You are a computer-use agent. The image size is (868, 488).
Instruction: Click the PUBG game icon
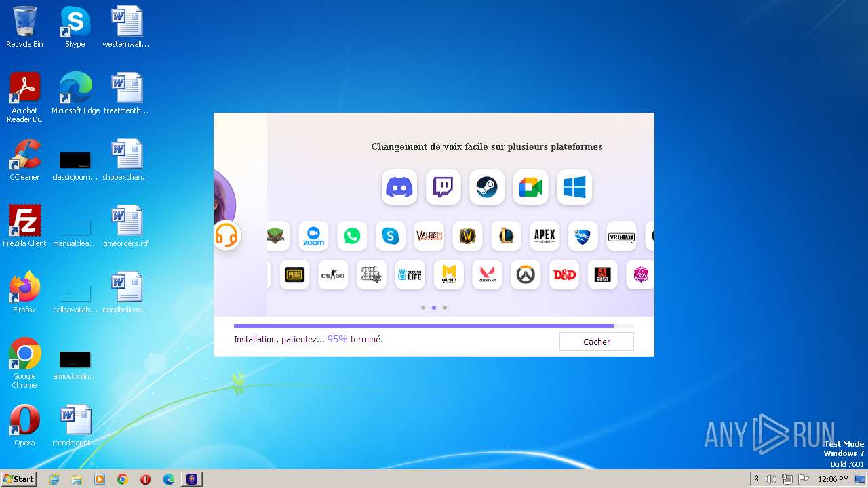[294, 274]
